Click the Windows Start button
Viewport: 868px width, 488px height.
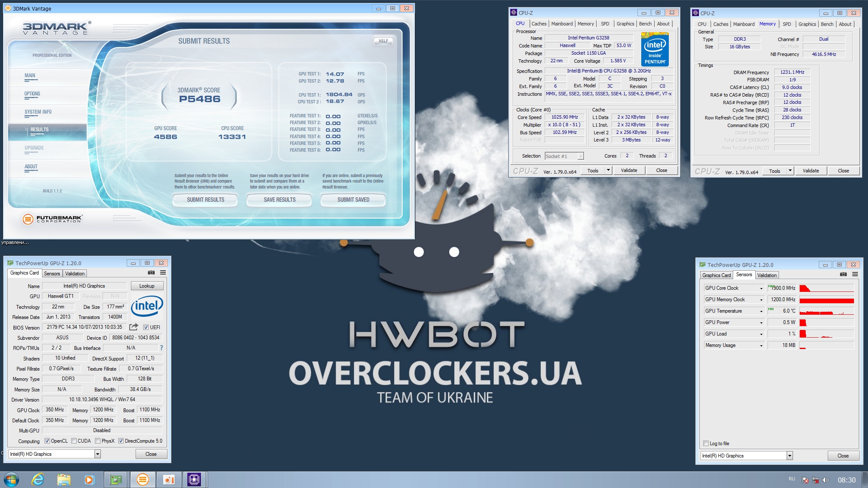11,480
